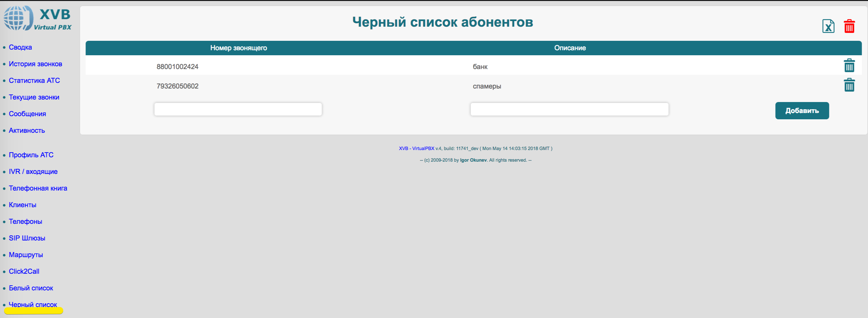868x318 pixels.
Task: Click the XVB Virtual PBX logo
Action: 37,18
